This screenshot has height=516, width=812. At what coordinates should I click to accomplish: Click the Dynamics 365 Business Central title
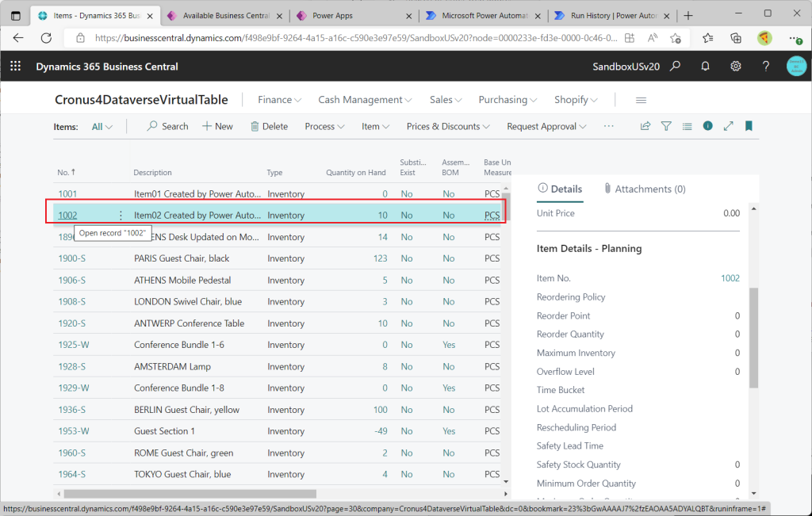click(107, 67)
